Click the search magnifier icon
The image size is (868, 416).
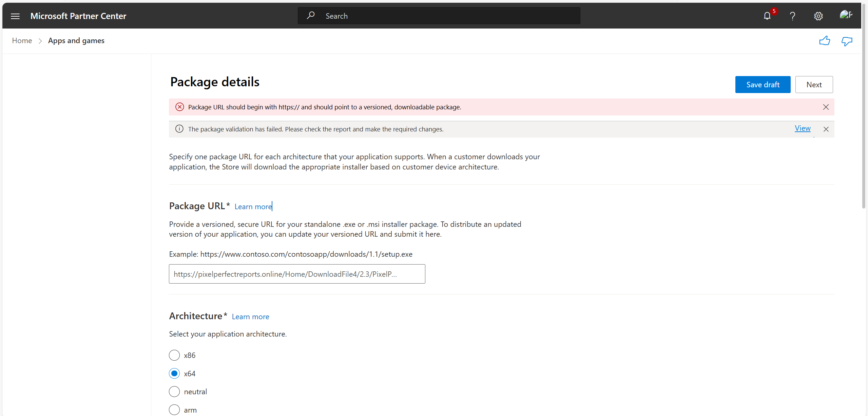pos(311,15)
